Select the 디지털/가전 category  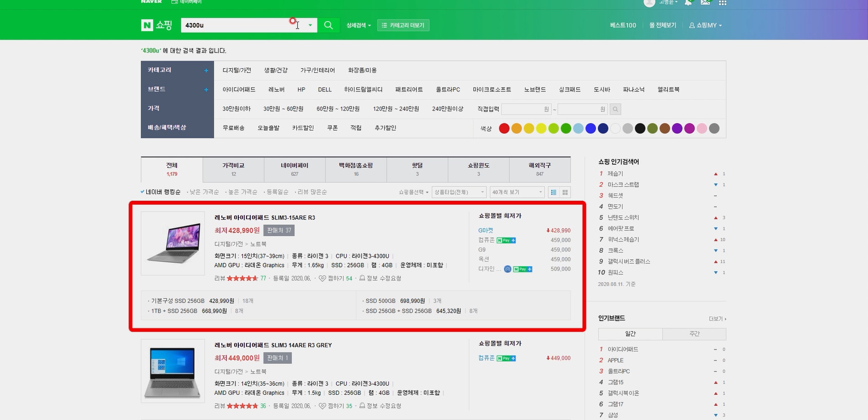click(237, 70)
